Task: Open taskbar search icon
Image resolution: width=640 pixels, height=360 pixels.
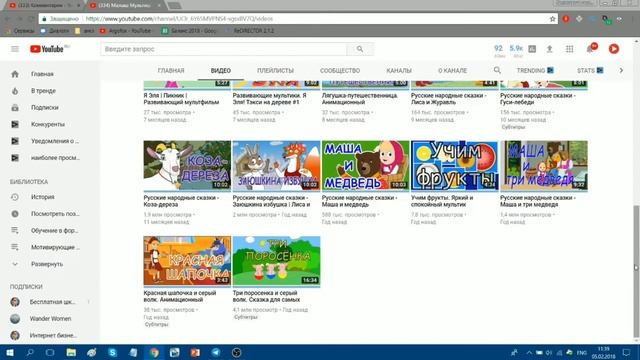Action: (x=30, y=352)
